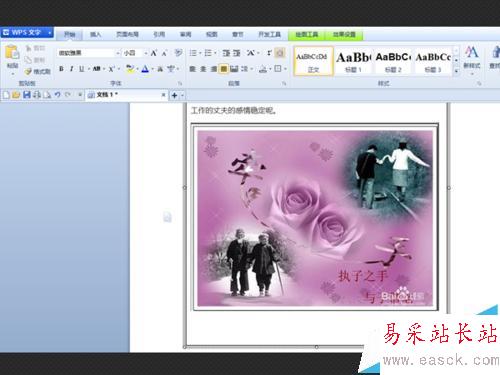Click the Cut scissors icon

tap(29, 49)
